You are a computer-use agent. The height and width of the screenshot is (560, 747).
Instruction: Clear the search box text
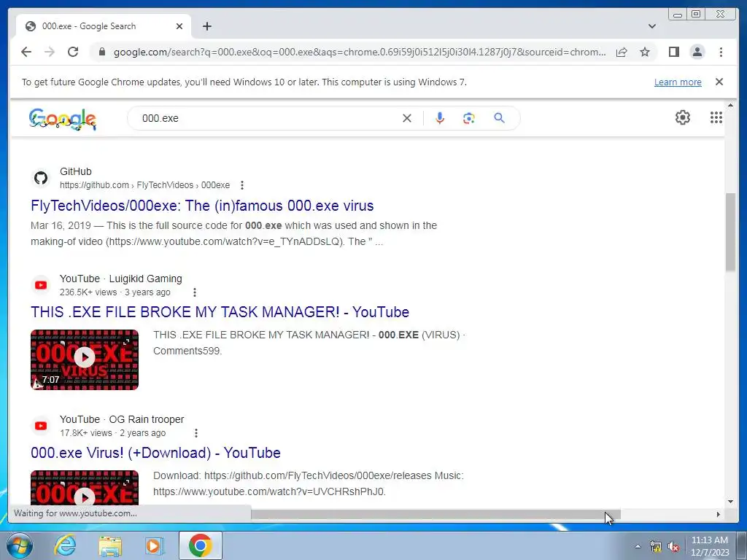point(407,118)
